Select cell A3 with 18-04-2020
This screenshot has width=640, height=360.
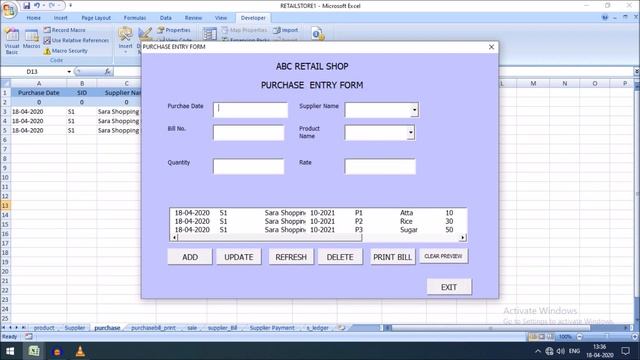pos(39,111)
